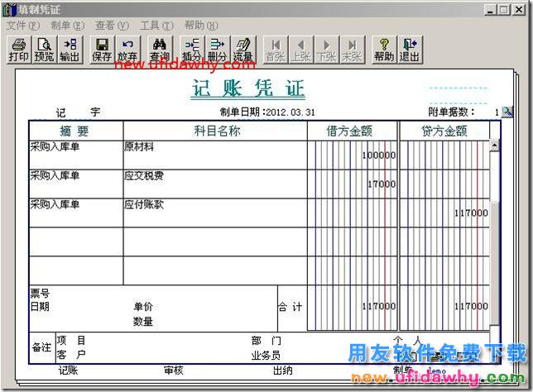Screen dimensions: 533x392
Task: Click the 备注 label
Action: (41, 347)
